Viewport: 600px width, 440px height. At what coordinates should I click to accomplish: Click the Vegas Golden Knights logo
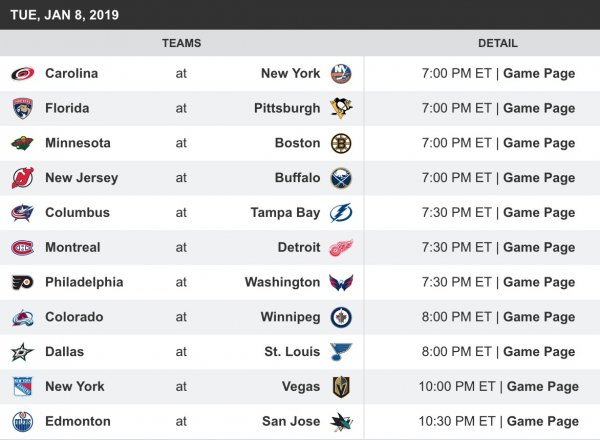point(341,386)
